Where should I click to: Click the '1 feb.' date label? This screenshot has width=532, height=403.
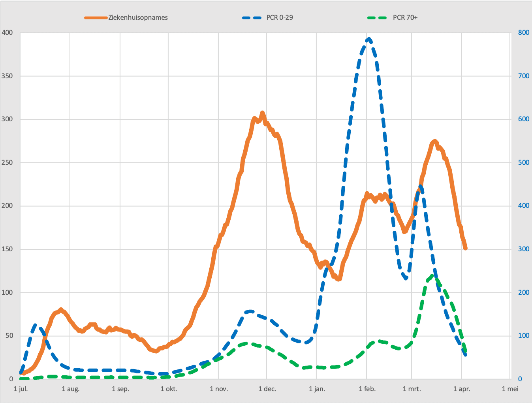[x=367, y=389]
